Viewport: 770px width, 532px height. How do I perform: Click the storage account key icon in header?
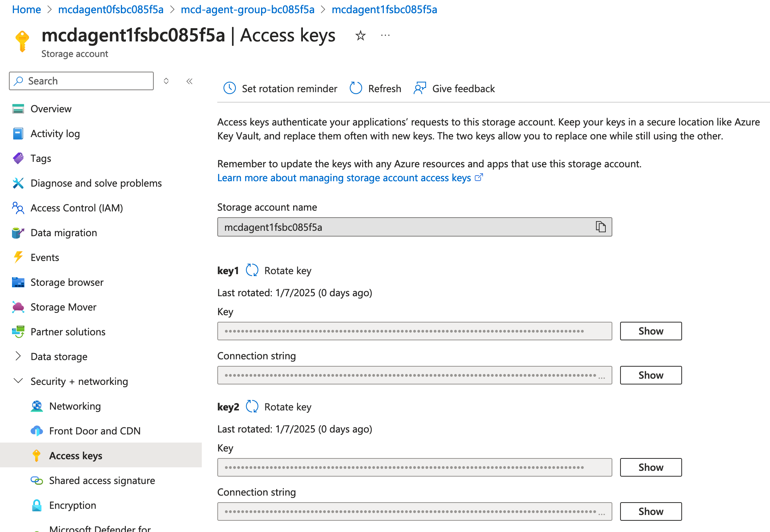point(22,41)
